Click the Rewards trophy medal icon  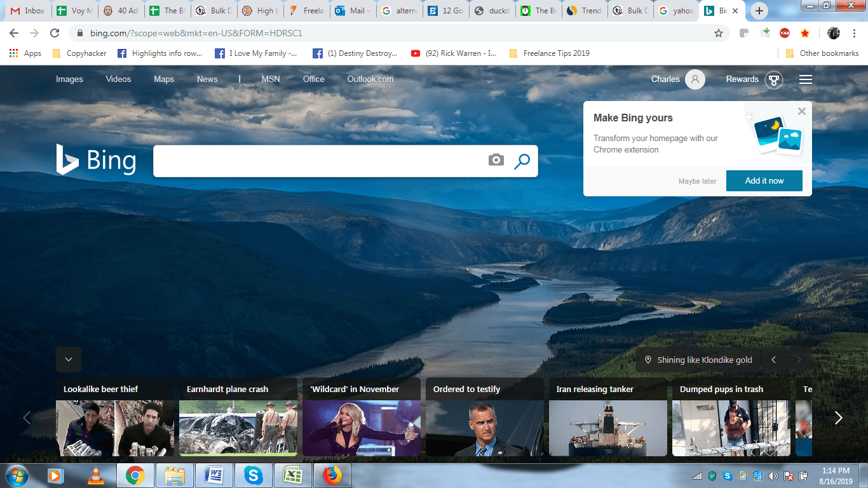pos(773,80)
